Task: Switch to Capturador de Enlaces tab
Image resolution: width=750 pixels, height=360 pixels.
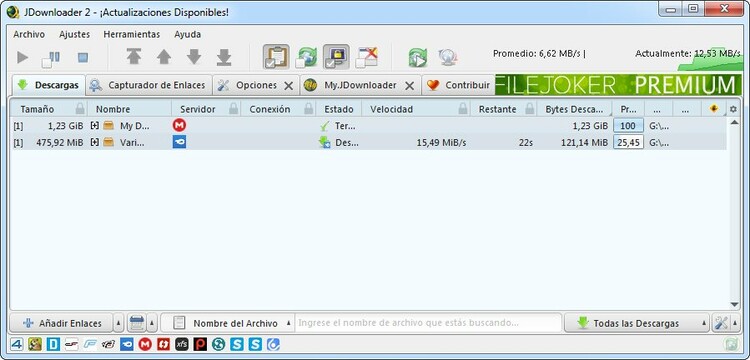Action: click(x=149, y=85)
